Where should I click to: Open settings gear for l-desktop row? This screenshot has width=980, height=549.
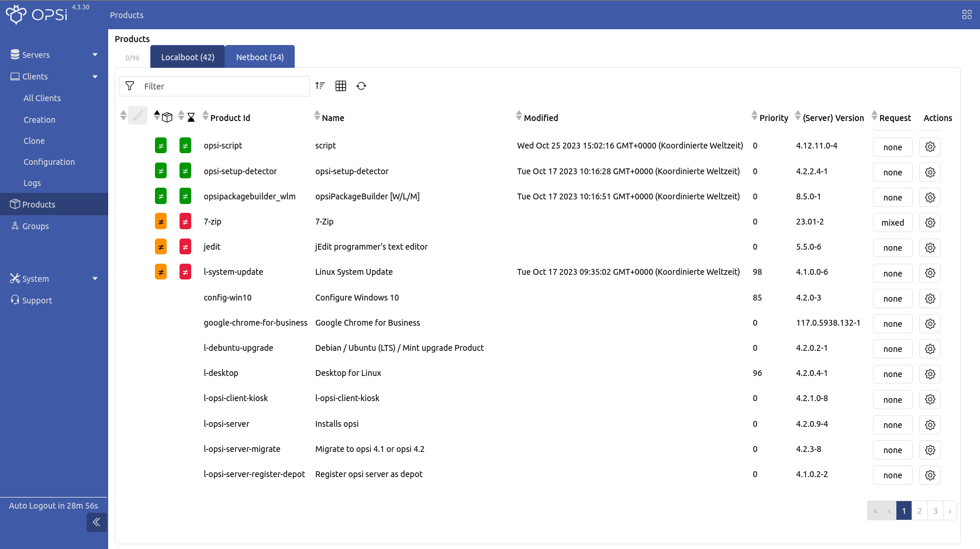point(930,374)
